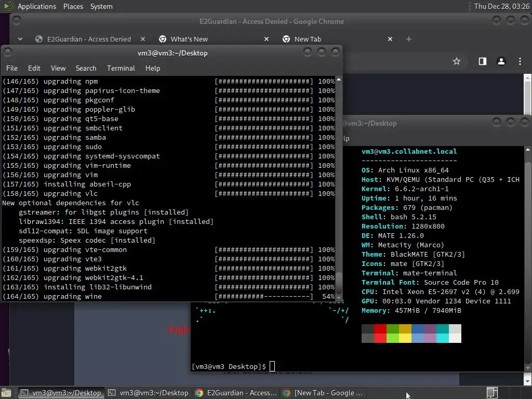Click scroll-down arrow of front terminal scrollbar
The height and width of the screenshot is (399, 532).
pos(339,297)
